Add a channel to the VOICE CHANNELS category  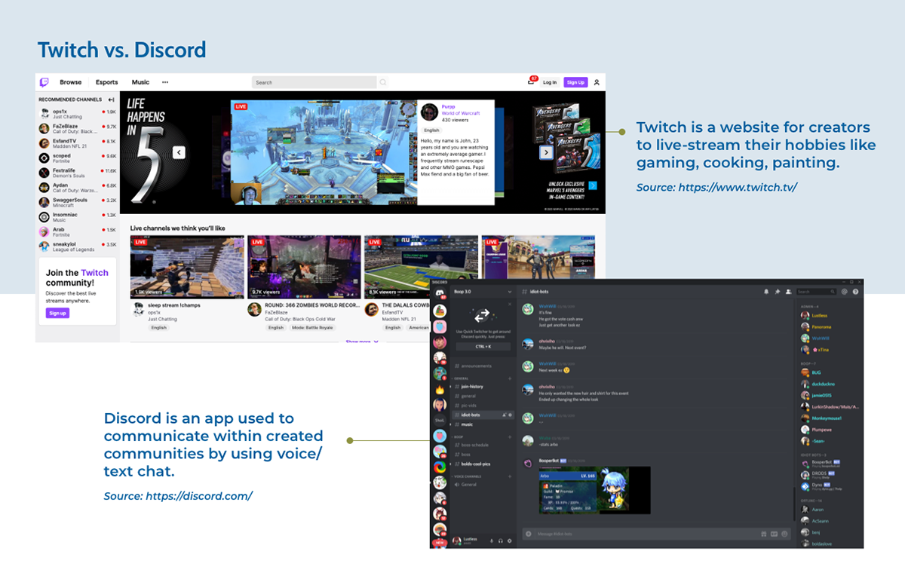510,476
